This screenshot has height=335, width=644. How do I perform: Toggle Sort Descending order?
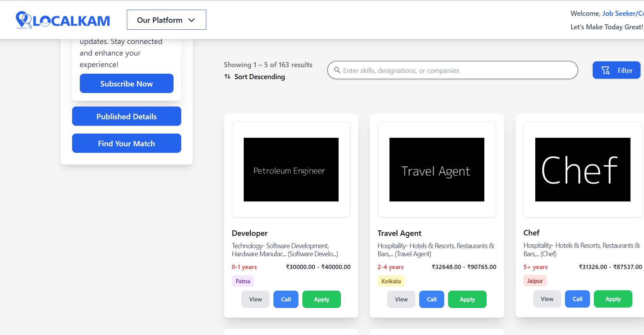coord(259,77)
